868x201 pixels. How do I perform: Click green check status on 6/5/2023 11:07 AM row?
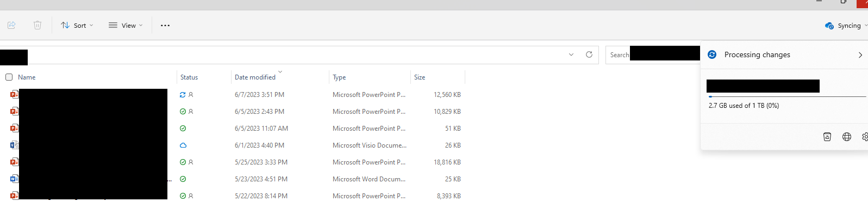tap(183, 129)
